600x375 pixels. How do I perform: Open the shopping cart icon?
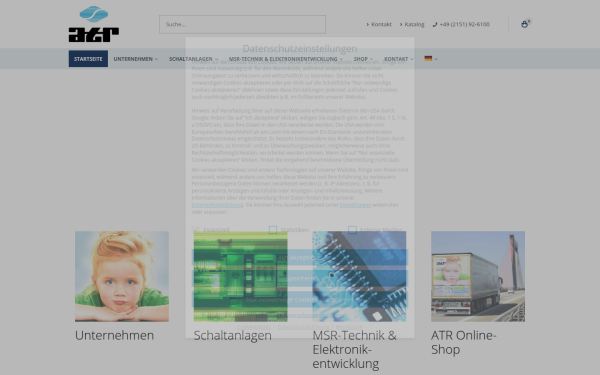click(524, 24)
